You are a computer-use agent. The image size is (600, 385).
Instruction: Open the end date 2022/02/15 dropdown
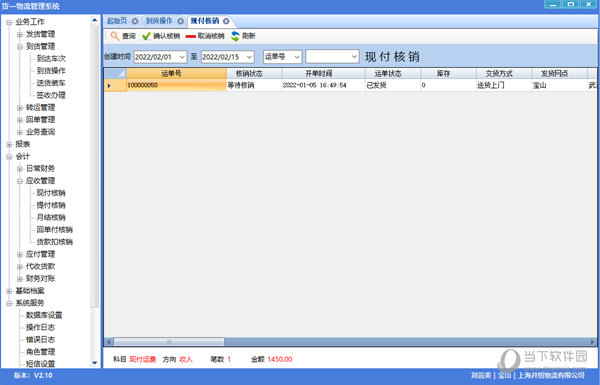(x=249, y=57)
